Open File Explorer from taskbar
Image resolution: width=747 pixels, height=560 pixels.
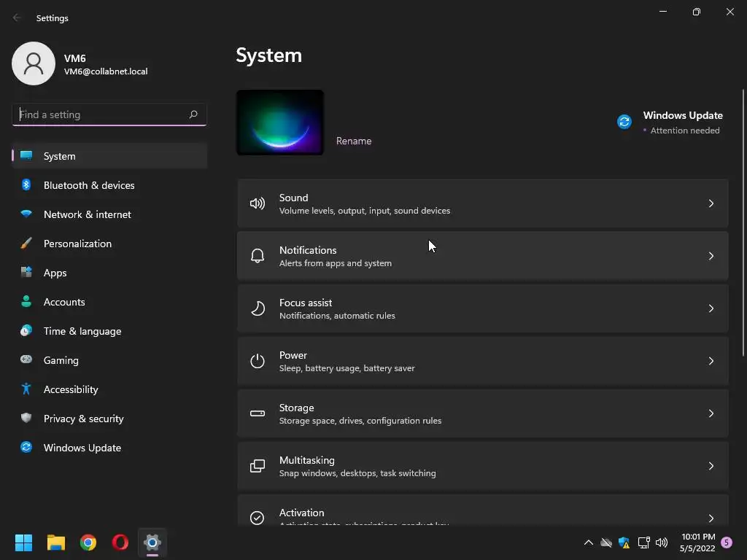pos(55,542)
